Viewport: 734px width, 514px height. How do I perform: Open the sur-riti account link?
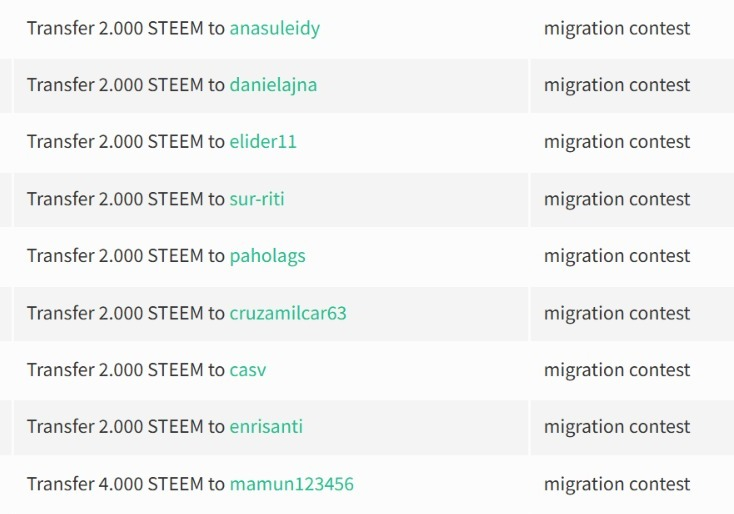pyautogui.click(x=257, y=199)
